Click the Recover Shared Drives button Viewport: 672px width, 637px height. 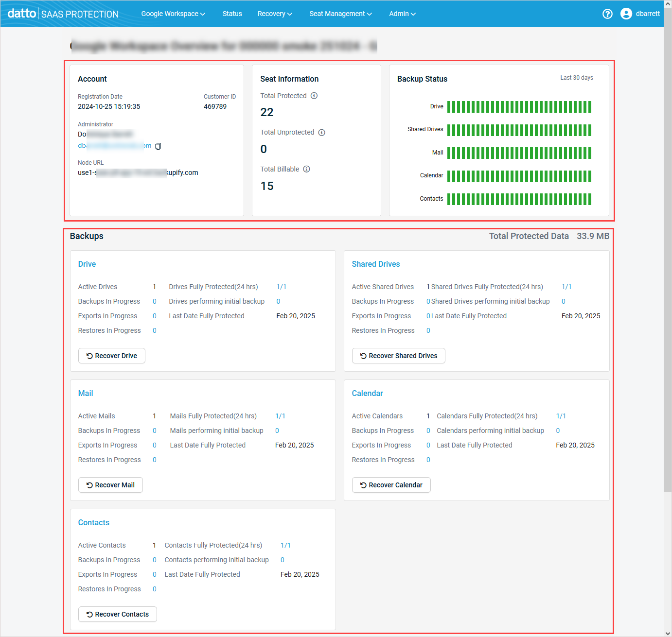click(399, 356)
